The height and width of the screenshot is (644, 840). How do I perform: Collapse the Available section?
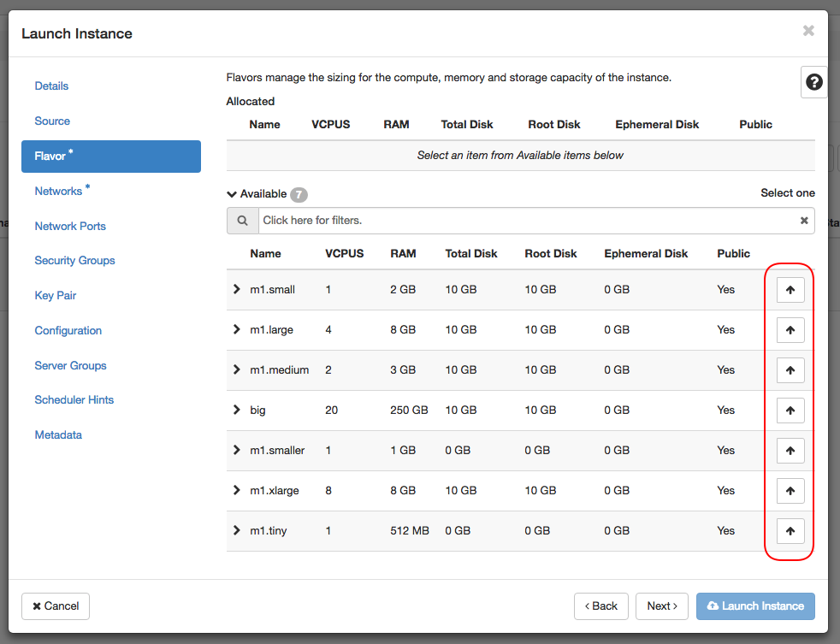(232, 194)
